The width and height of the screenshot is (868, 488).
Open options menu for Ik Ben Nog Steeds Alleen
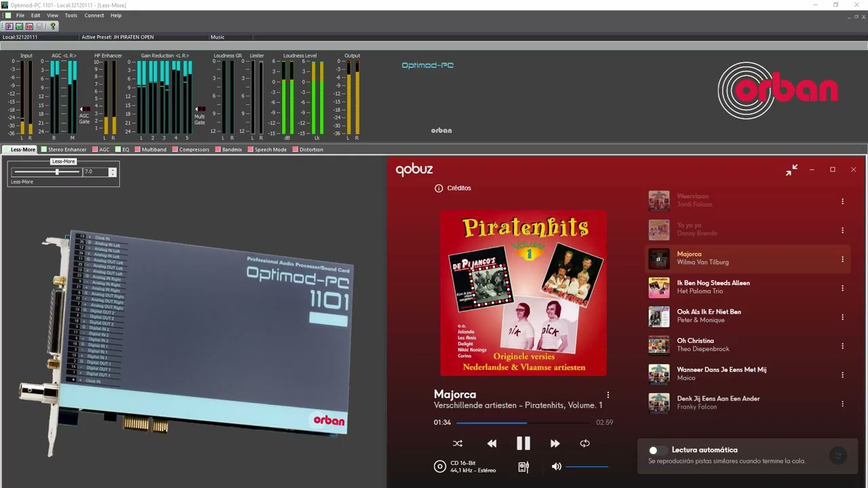tap(843, 288)
